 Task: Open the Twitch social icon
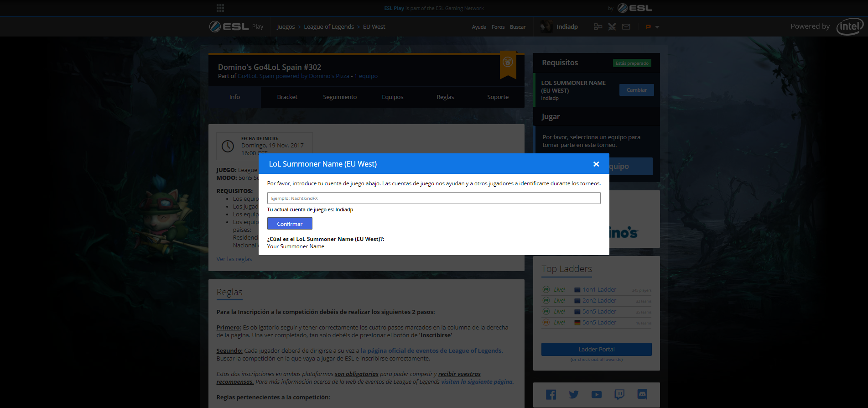(619, 395)
